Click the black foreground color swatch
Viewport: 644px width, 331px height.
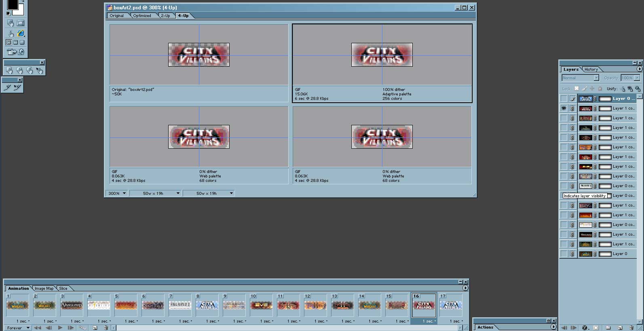(x=12, y=4)
